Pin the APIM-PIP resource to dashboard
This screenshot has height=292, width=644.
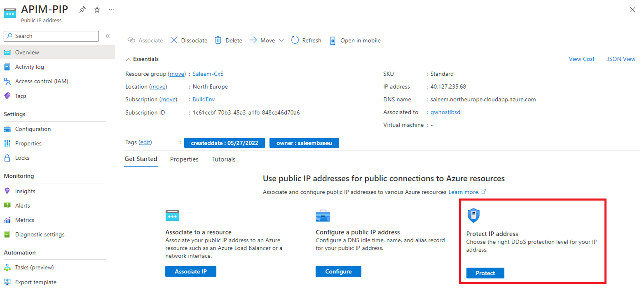coord(82,10)
